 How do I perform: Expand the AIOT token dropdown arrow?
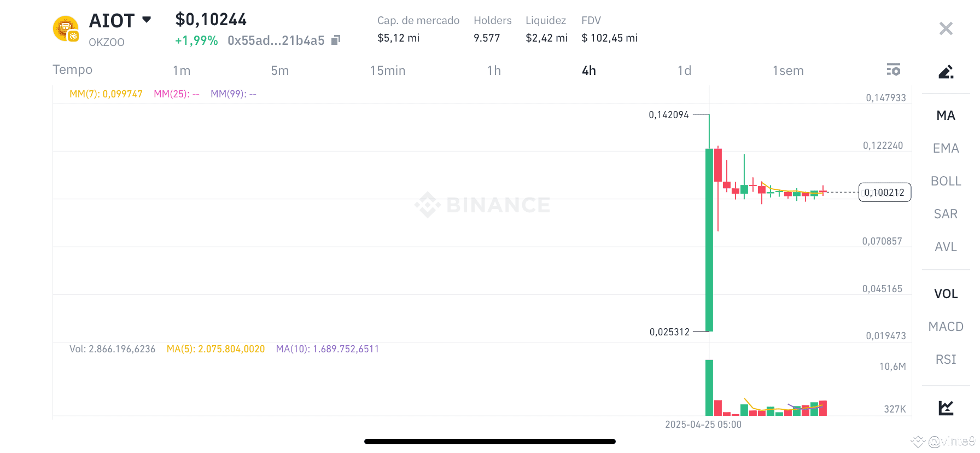point(147,20)
